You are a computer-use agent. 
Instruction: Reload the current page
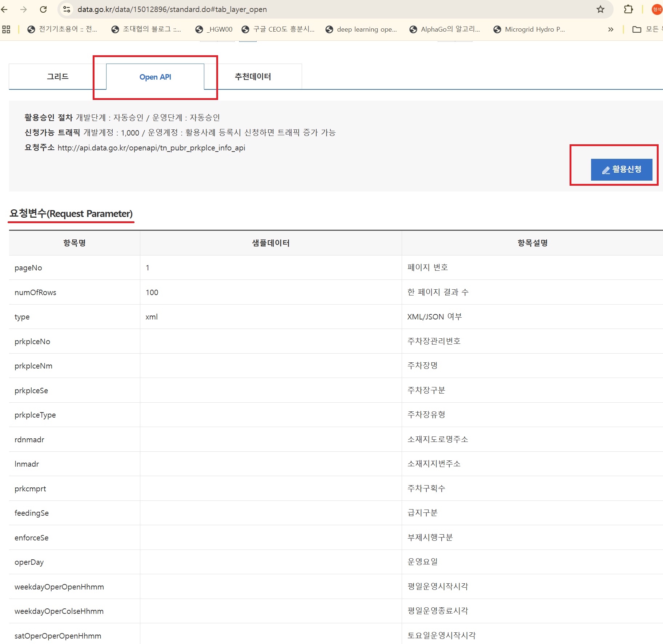pos(43,9)
